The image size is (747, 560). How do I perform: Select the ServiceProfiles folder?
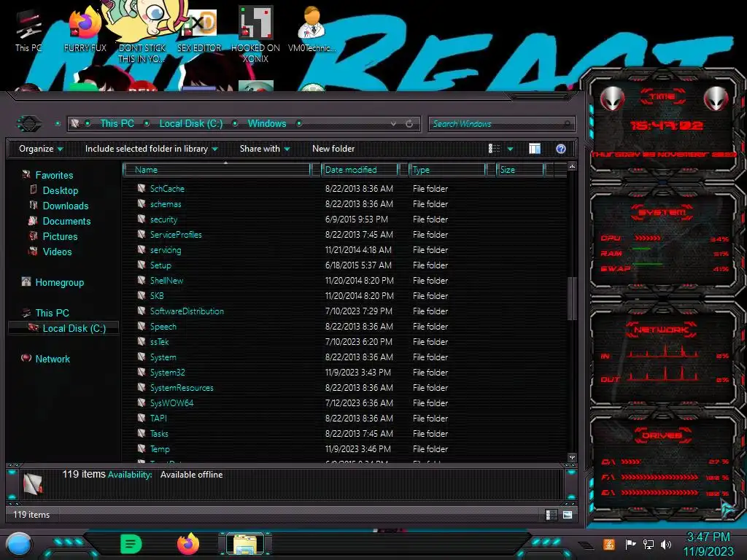(x=176, y=234)
